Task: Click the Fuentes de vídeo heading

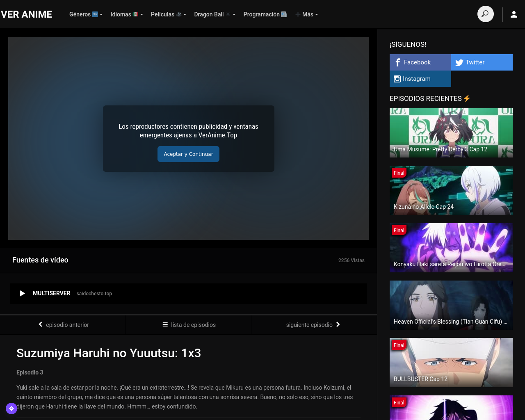Action: pos(40,260)
